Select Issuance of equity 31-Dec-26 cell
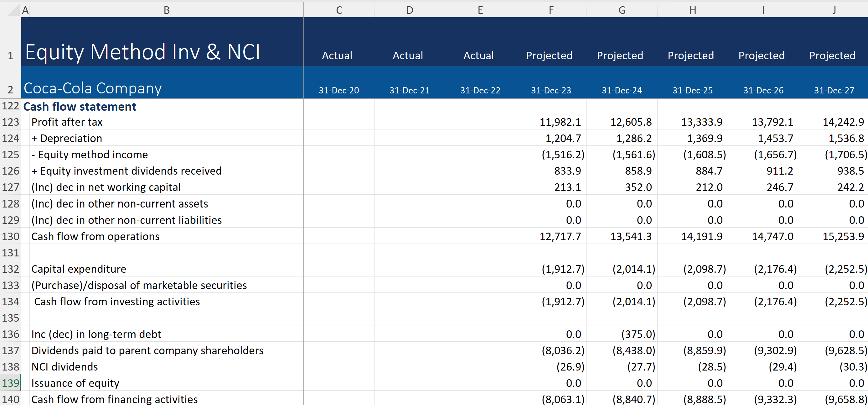The height and width of the screenshot is (405, 868). tap(785, 383)
